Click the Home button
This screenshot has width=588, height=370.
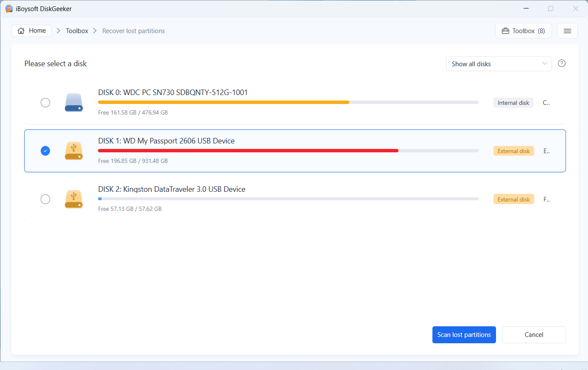(x=32, y=31)
